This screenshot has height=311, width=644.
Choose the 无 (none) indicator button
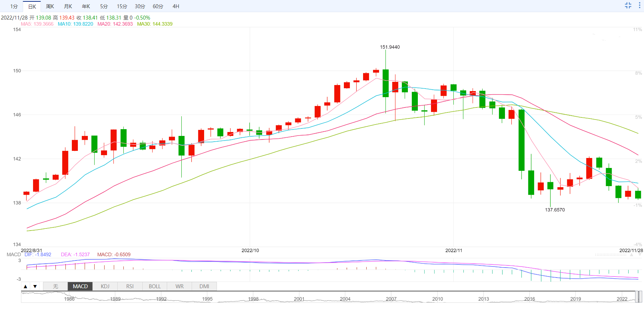pos(55,286)
